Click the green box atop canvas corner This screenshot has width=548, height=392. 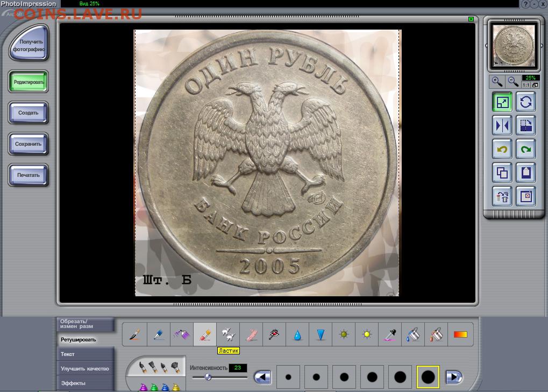click(471, 19)
